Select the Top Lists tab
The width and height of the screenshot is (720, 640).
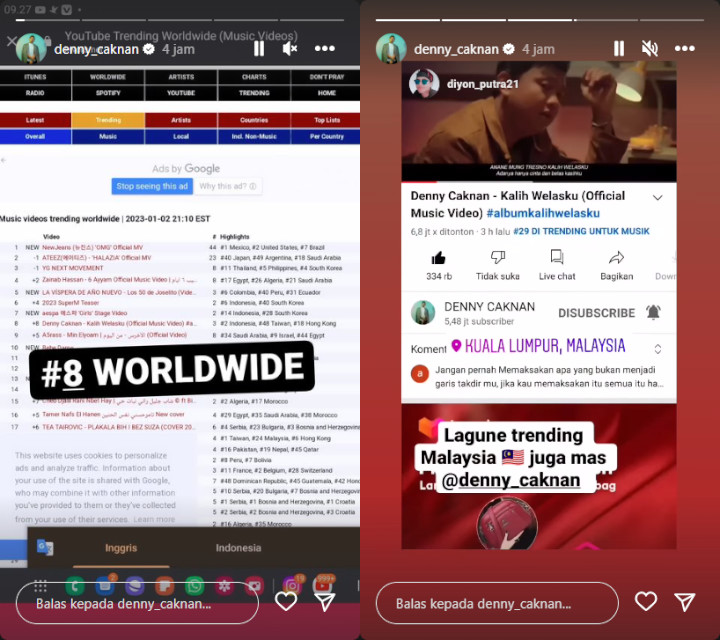(326, 120)
